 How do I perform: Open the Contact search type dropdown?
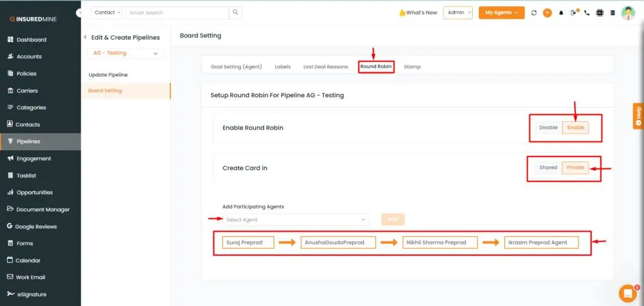tap(107, 13)
